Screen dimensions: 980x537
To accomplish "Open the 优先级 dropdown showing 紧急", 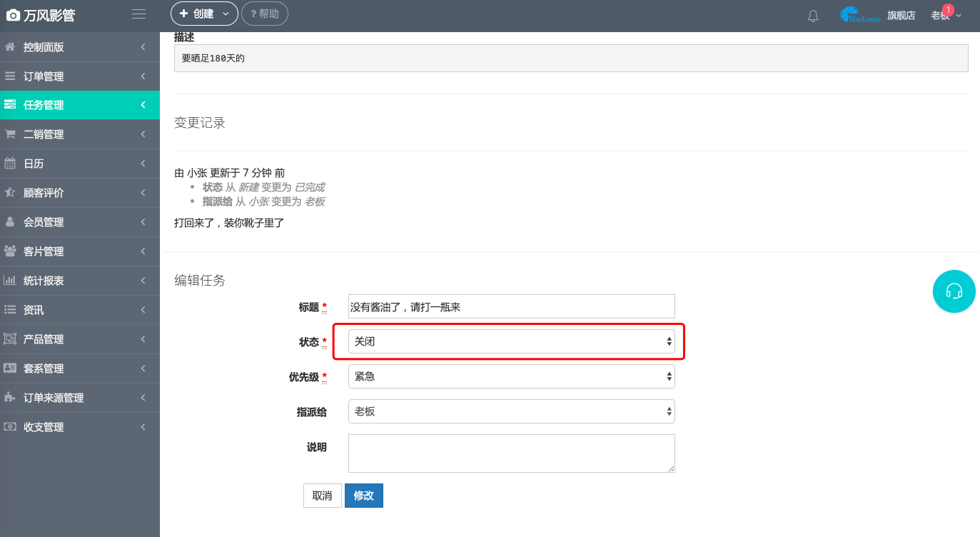I will click(x=511, y=376).
